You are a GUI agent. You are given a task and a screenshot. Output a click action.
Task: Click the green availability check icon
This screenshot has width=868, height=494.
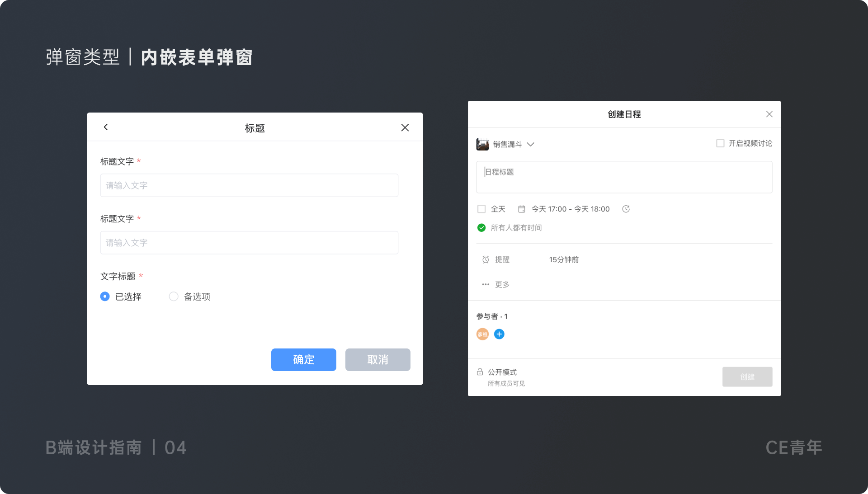click(x=481, y=228)
